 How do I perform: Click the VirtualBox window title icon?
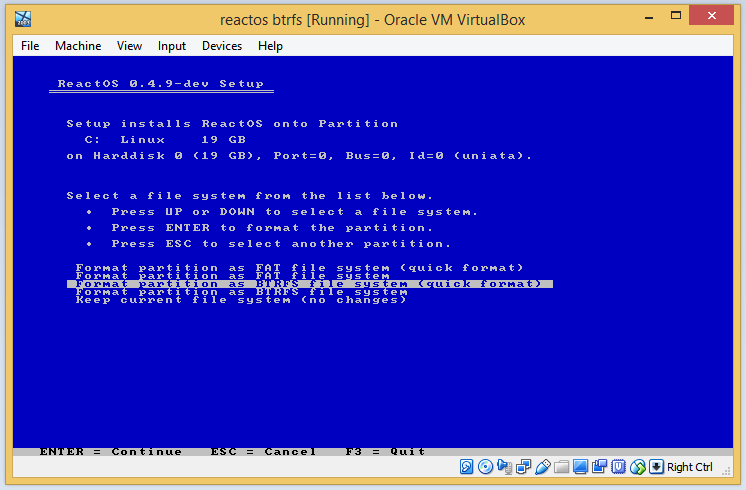(23, 19)
